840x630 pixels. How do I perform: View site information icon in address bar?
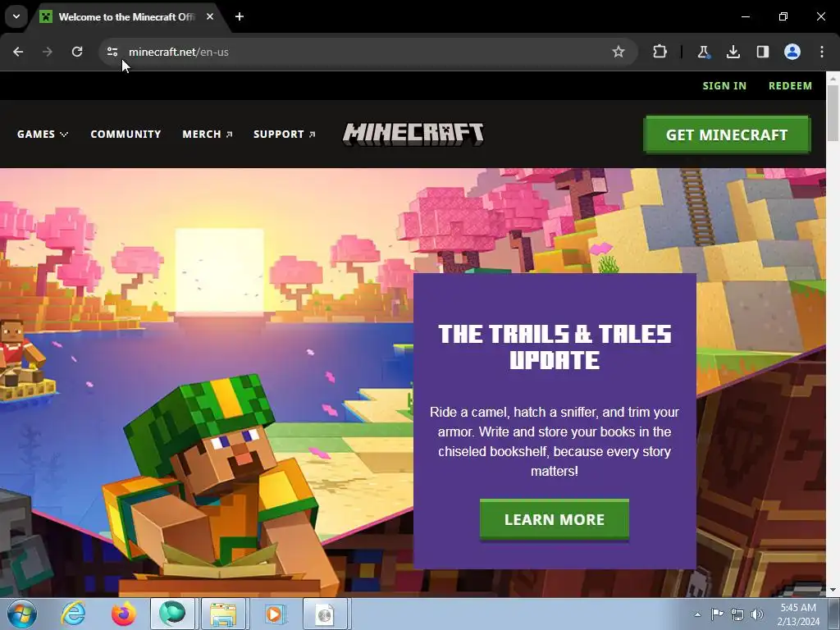112,52
